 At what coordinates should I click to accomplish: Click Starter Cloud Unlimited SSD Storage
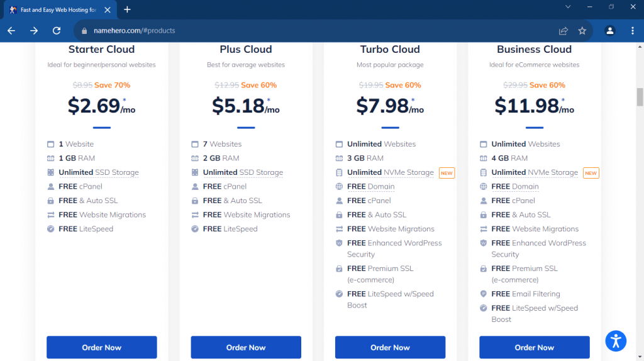click(x=99, y=172)
